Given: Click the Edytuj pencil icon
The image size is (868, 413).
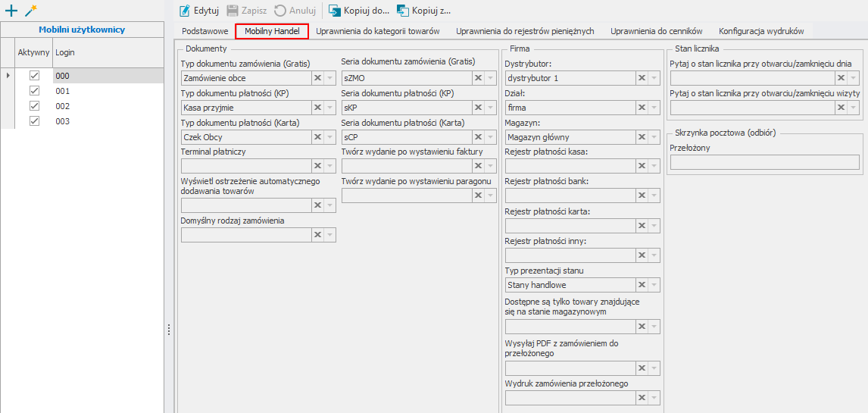Looking at the screenshot, I should pos(185,10).
